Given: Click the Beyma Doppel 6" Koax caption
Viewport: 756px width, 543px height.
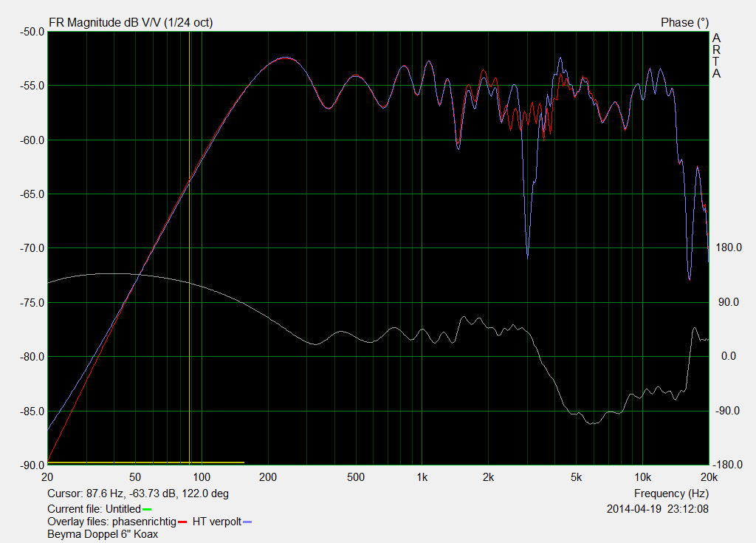Looking at the screenshot, I should point(103,534).
